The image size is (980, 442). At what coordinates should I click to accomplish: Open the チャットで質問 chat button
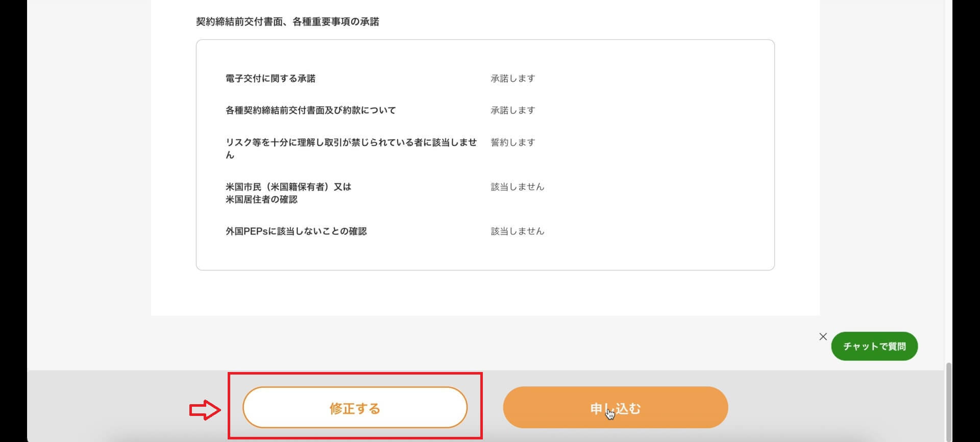click(874, 346)
